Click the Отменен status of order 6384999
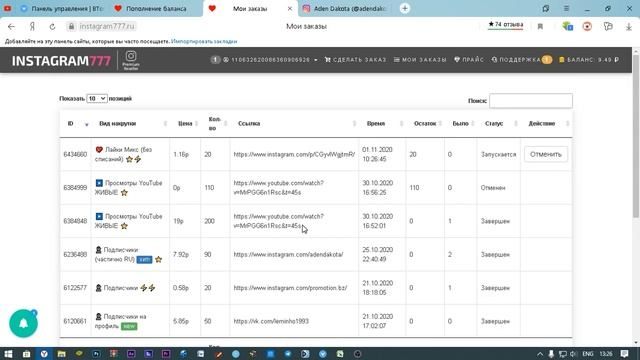 pyautogui.click(x=493, y=188)
